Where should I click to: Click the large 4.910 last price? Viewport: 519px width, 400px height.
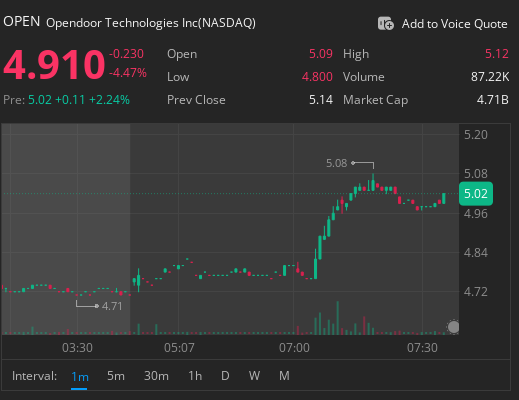(54, 65)
